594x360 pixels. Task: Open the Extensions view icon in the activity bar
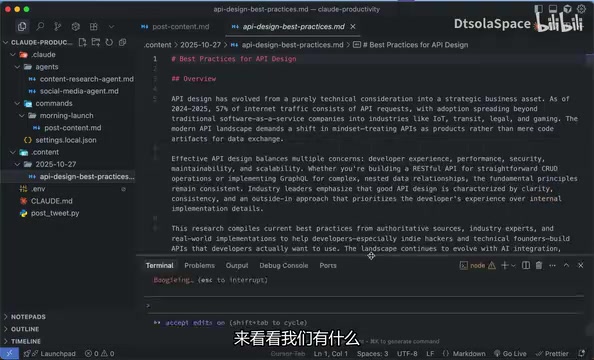94,26
